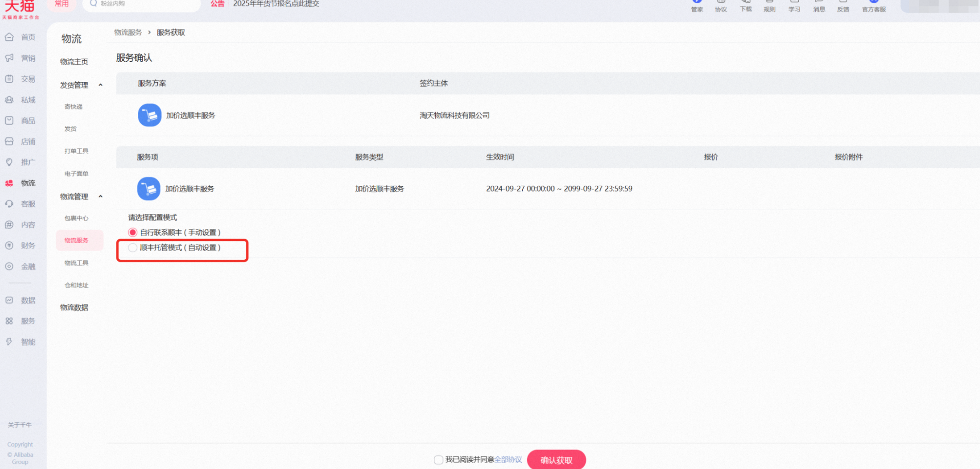Click the 智能 lightning icon
The image size is (980, 469).
9,342
